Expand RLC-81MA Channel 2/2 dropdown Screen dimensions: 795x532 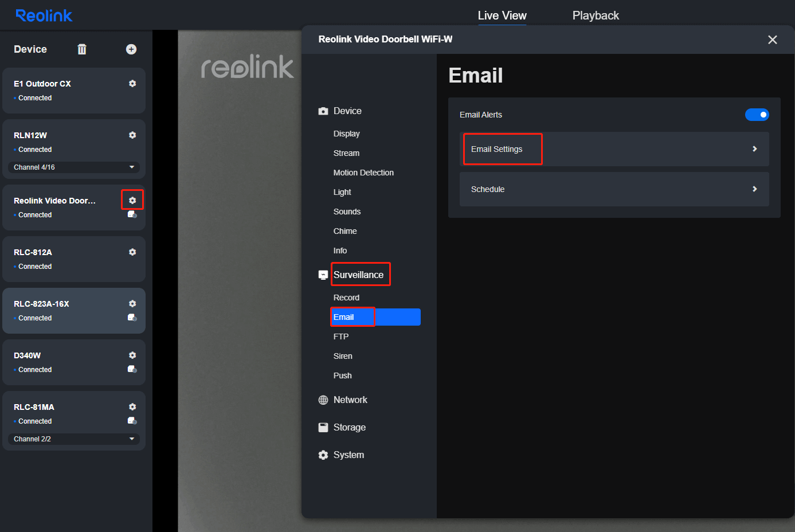tap(74, 439)
